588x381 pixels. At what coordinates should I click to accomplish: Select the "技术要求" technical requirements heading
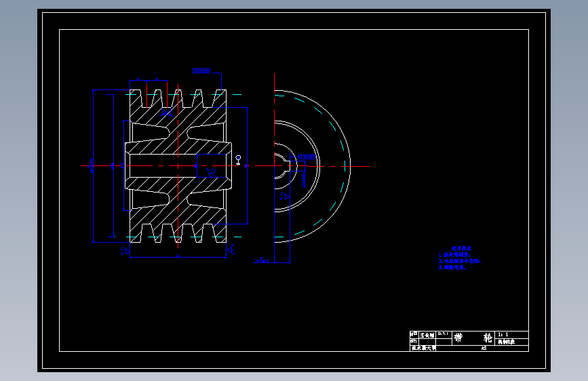[461, 248]
